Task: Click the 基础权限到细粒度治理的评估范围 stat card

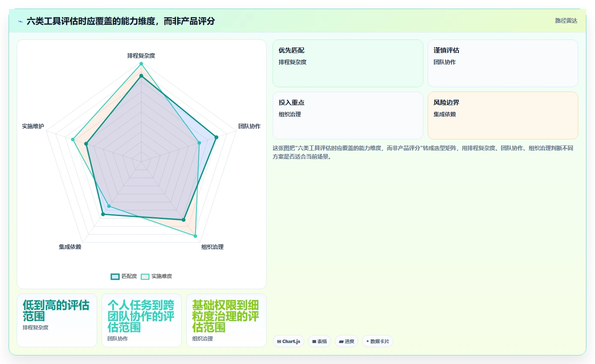Action: 226,320
